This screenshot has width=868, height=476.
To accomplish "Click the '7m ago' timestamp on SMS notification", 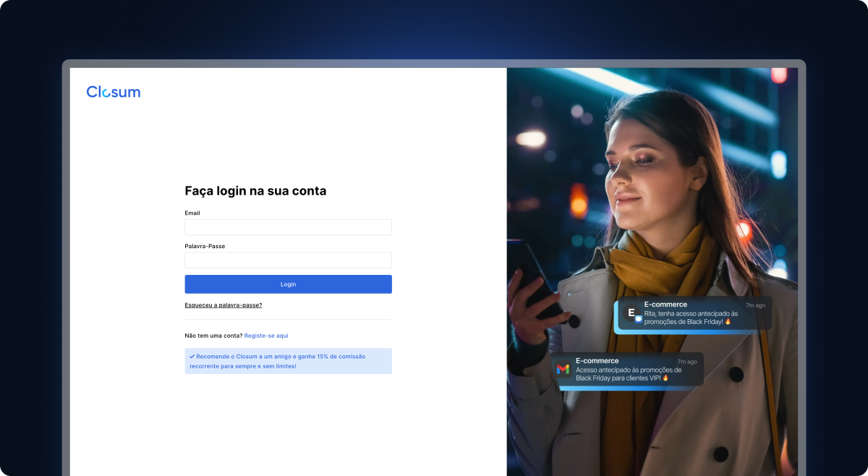I will [754, 305].
